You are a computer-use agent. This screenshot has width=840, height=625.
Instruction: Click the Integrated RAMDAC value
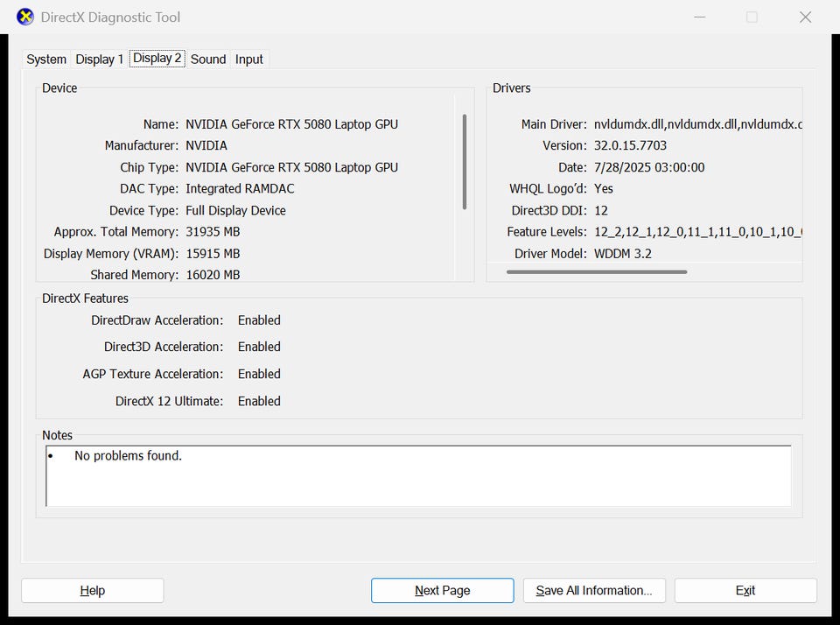[240, 189]
